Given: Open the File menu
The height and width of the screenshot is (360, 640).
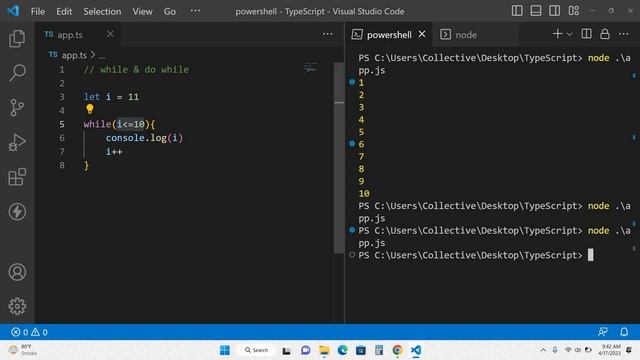Looking at the screenshot, I should (x=38, y=11).
